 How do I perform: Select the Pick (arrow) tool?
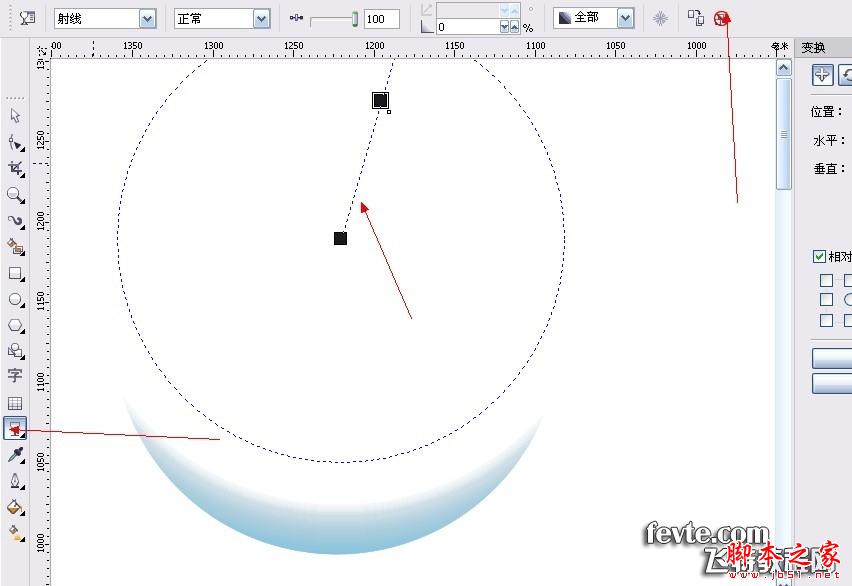pos(15,115)
